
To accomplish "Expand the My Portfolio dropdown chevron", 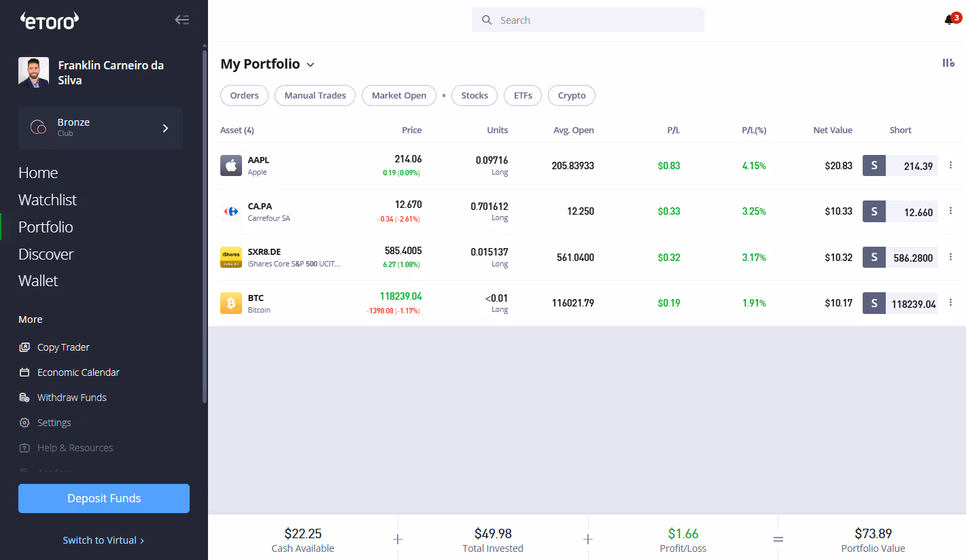I will [x=311, y=65].
